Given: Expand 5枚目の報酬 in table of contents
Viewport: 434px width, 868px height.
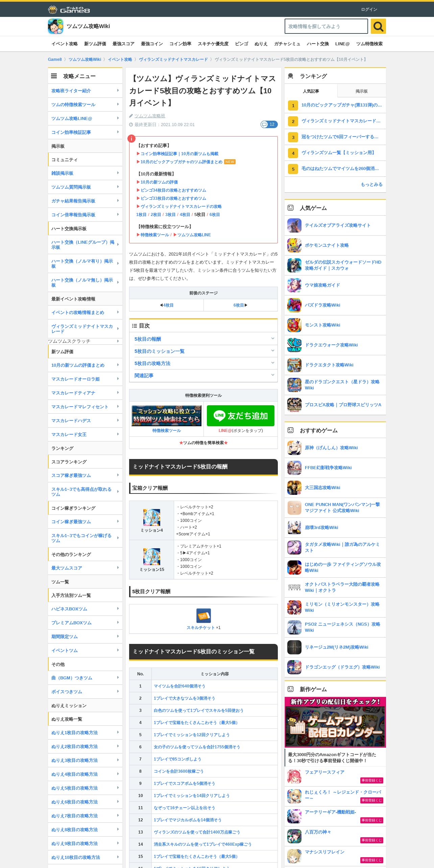Looking at the screenshot, I should (x=203, y=339).
